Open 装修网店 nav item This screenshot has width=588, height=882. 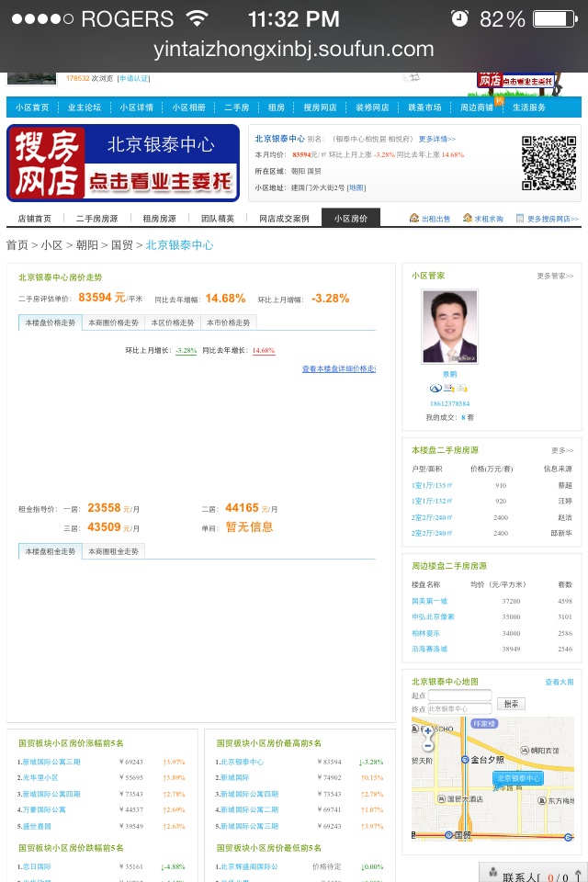pyautogui.click(x=372, y=107)
